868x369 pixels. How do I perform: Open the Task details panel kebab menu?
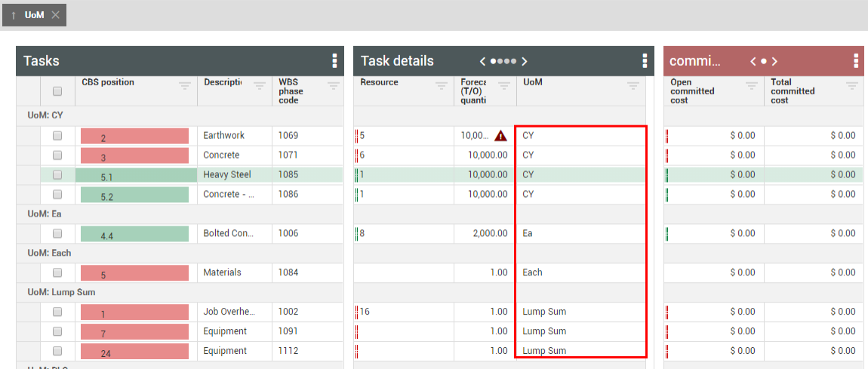coord(645,61)
